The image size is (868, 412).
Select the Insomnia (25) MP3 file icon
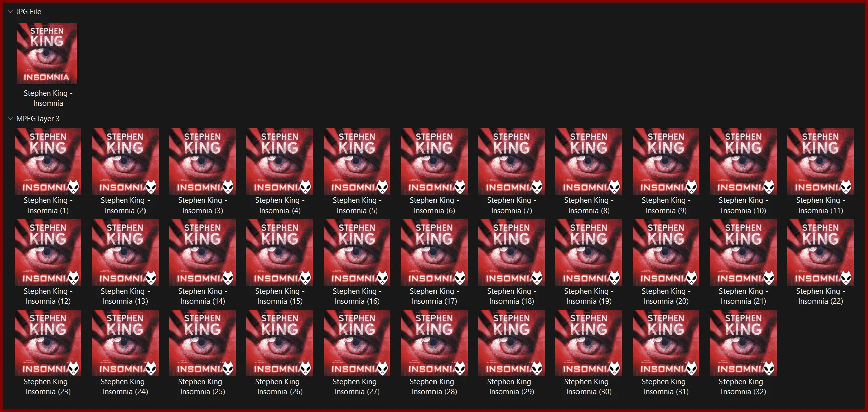tap(203, 343)
